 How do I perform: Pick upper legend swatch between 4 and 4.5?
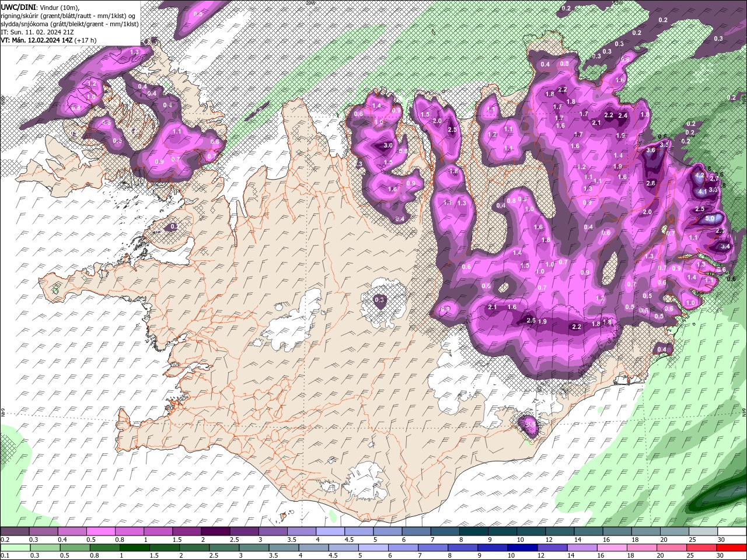tap(330, 531)
